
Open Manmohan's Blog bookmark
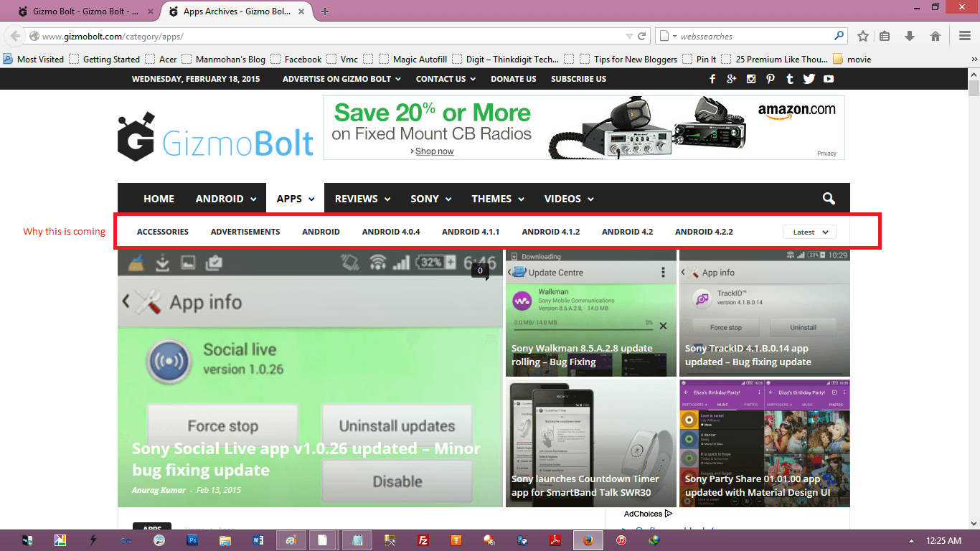[223, 59]
